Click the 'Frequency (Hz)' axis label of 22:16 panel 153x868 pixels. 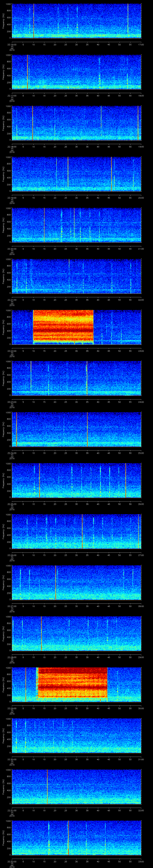pyautogui.click(x=3, y=21)
